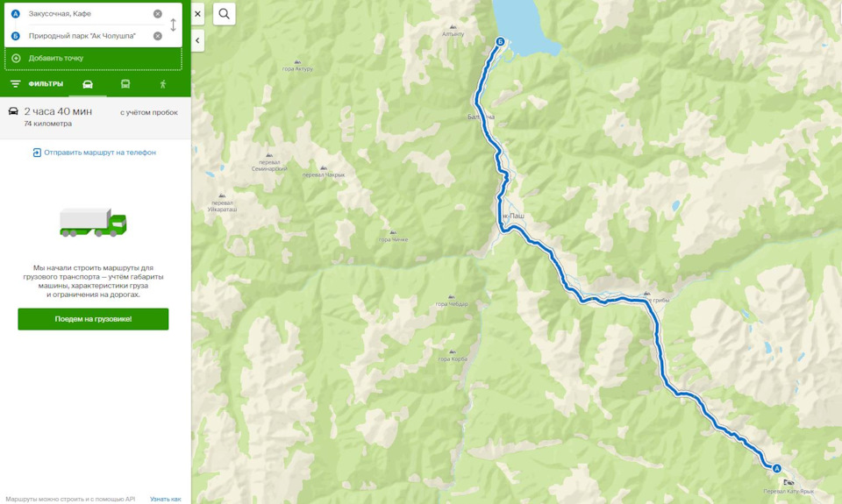Collapse the side panel with chevron
The image size is (842, 504).
pos(197,40)
